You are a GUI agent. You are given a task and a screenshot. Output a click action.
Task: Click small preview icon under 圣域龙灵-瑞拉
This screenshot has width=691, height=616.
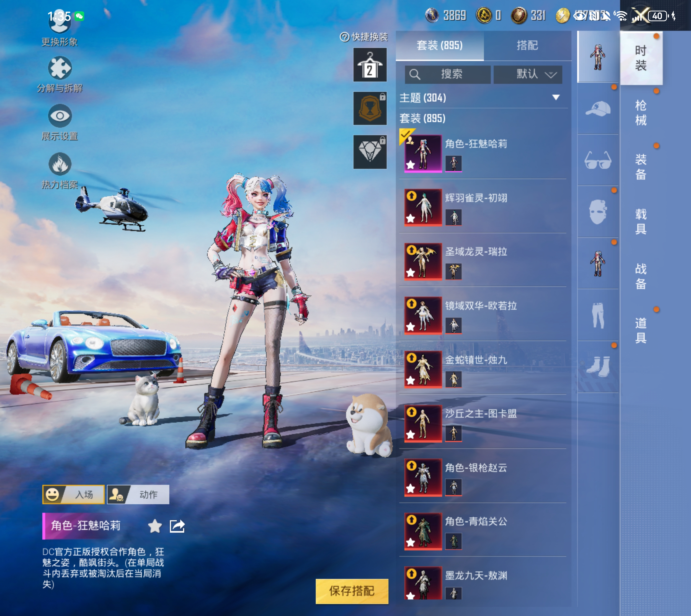pyautogui.click(x=453, y=271)
